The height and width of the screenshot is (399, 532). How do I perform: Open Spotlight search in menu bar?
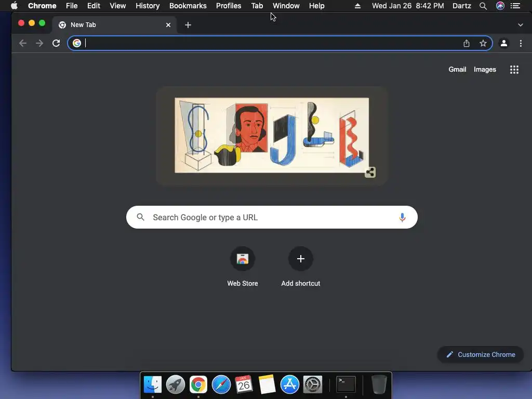pyautogui.click(x=483, y=6)
